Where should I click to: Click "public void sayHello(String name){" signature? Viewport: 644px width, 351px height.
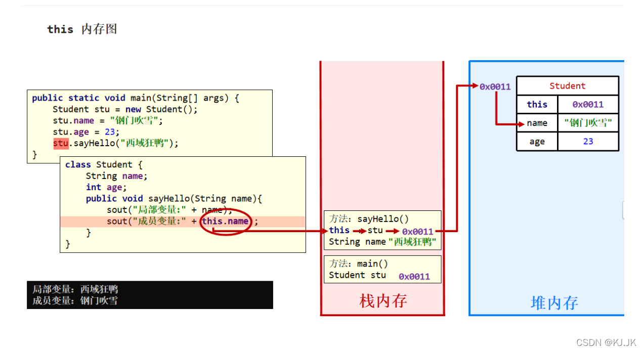click(x=174, y=199)
